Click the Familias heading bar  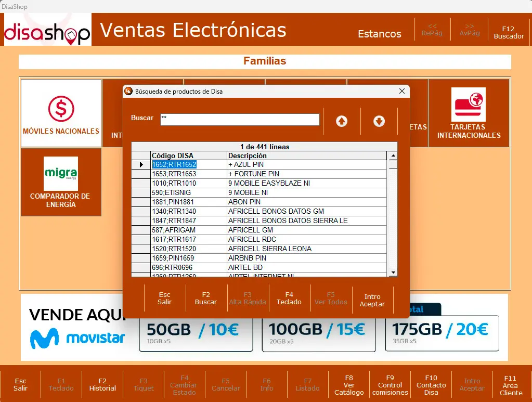[x=265, y=61]
